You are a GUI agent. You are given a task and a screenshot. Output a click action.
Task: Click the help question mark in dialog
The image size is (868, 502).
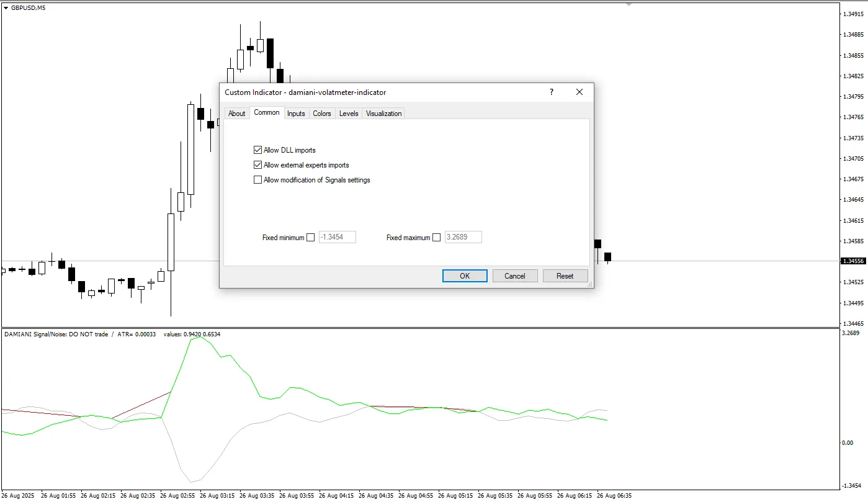tap(551, 92)
